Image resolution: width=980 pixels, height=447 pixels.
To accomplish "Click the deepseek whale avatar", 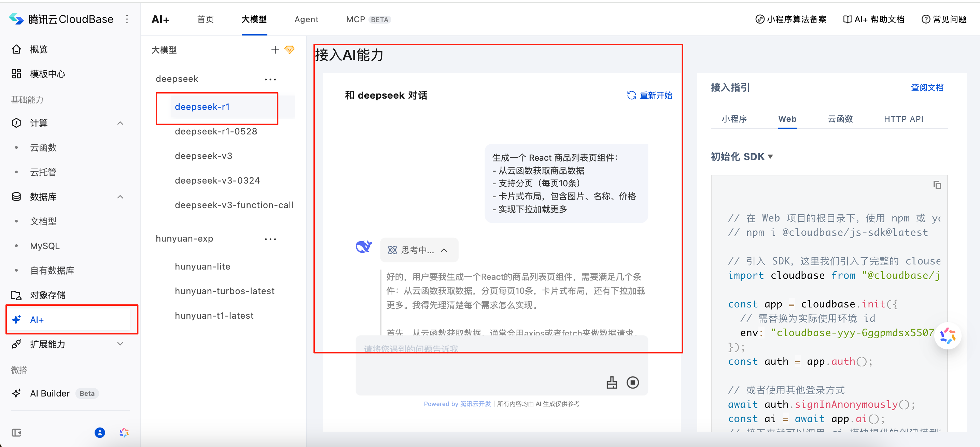I will (364, 247).
